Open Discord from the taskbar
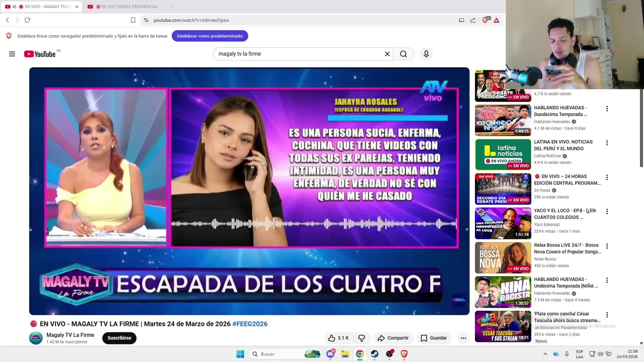Viewport: 644px width, 362px height. coord(331,354)
